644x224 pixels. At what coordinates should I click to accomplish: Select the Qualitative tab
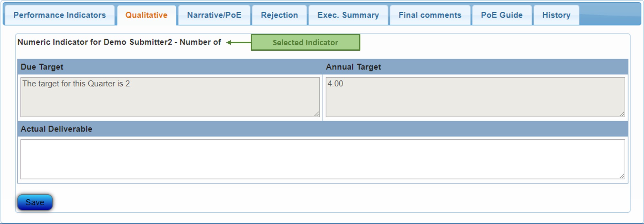(146, 15)
